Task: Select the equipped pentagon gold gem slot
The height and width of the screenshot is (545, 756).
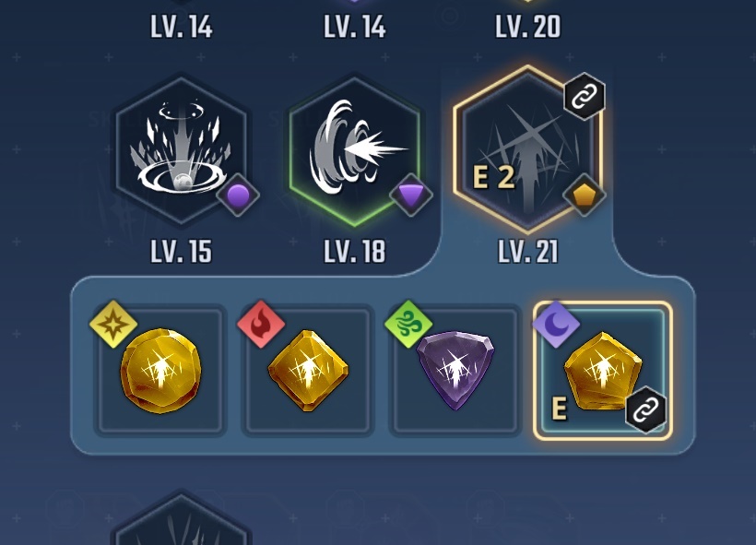Action: pyautogui.click(x=603, y=371)
